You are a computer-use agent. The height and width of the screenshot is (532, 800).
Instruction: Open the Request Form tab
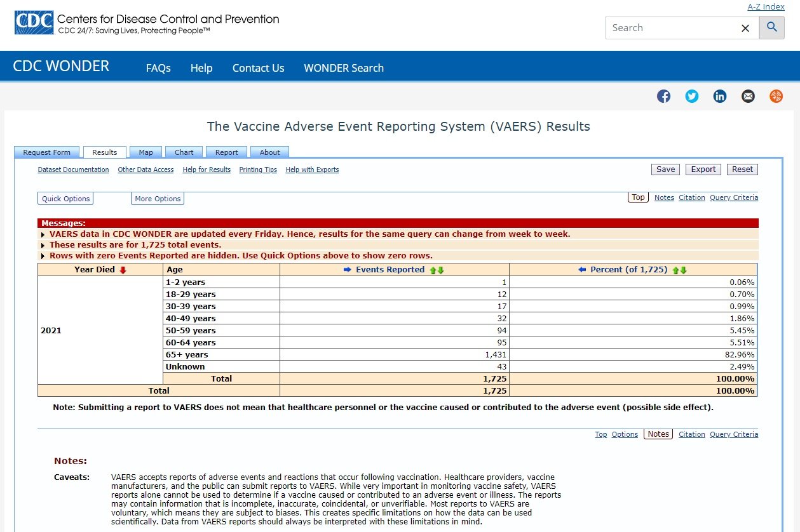coord(47,152)
